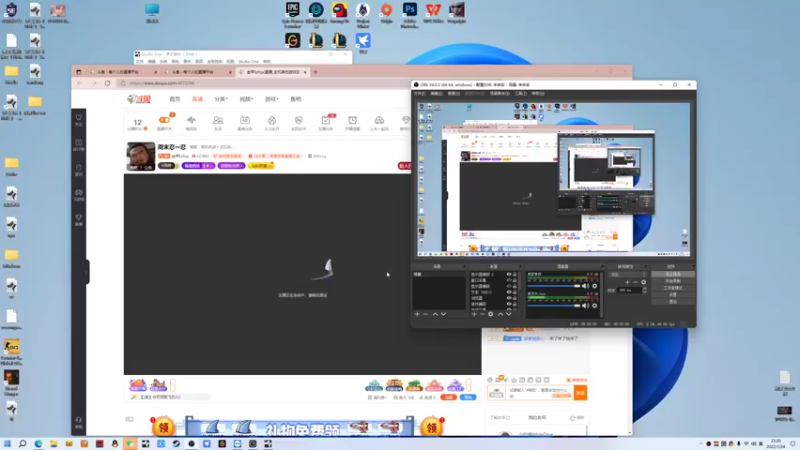Image resolution: width=800 pixels, height=450 pixels.
Task: Click the browser address bar URL
Action: (162, 83)
